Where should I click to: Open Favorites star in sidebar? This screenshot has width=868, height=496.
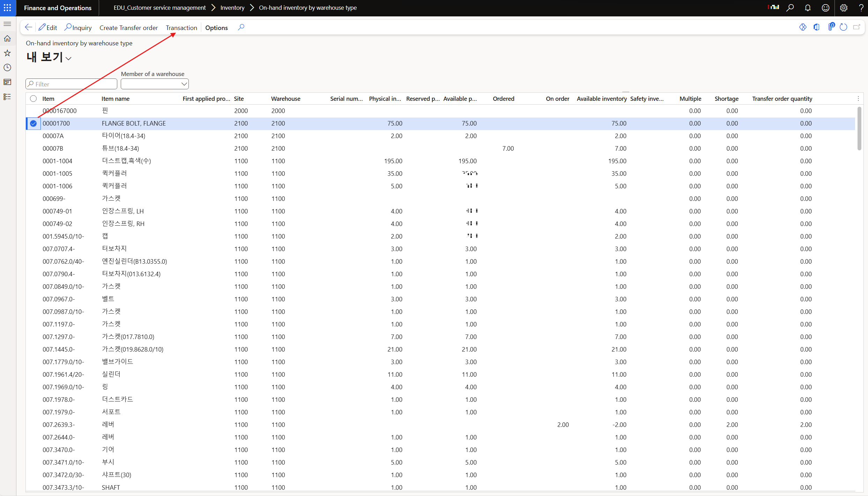pyautogui.click(x=7, y=53)
